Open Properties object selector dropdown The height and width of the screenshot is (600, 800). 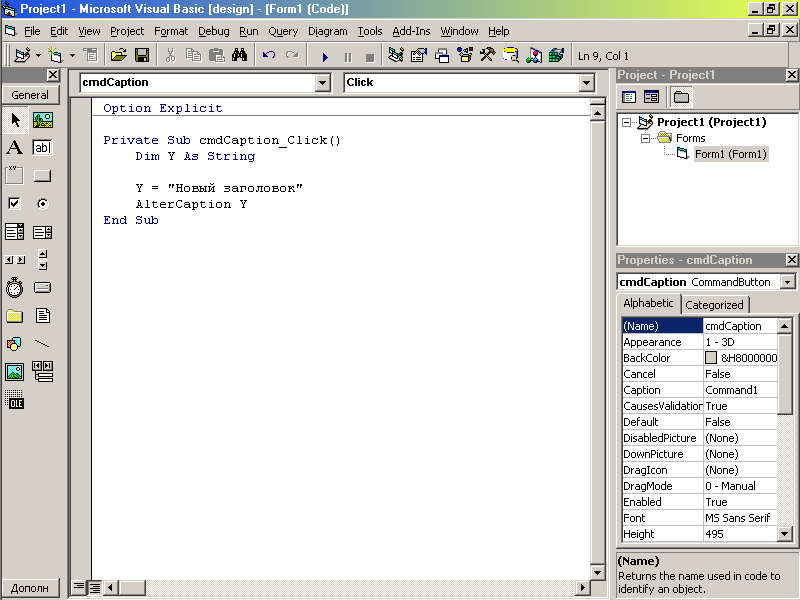(788, 282)
